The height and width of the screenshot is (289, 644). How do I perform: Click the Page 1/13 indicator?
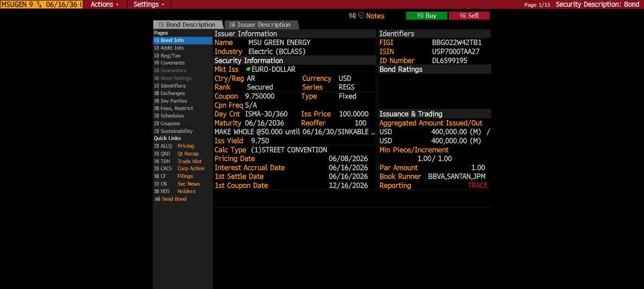point(537,5)
